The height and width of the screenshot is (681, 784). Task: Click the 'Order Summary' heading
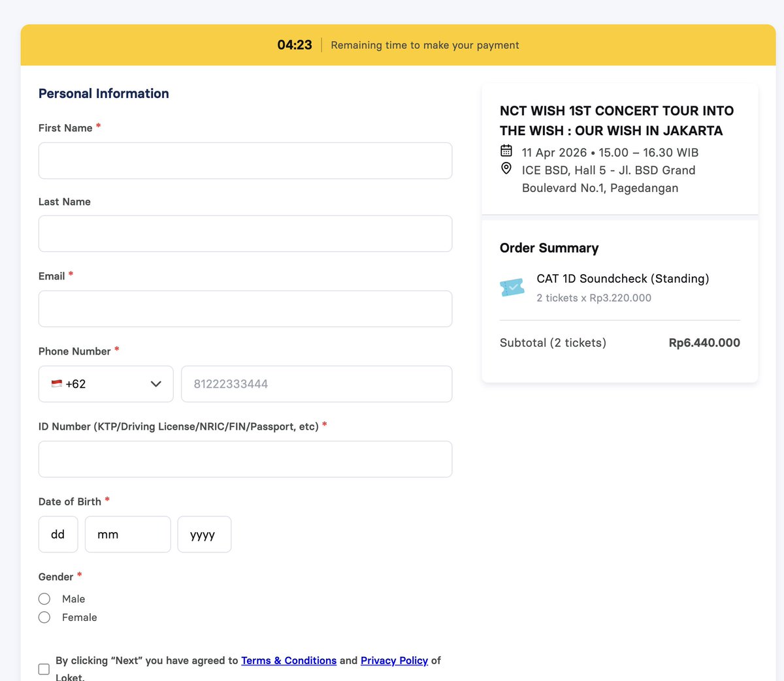click(549, 248)
